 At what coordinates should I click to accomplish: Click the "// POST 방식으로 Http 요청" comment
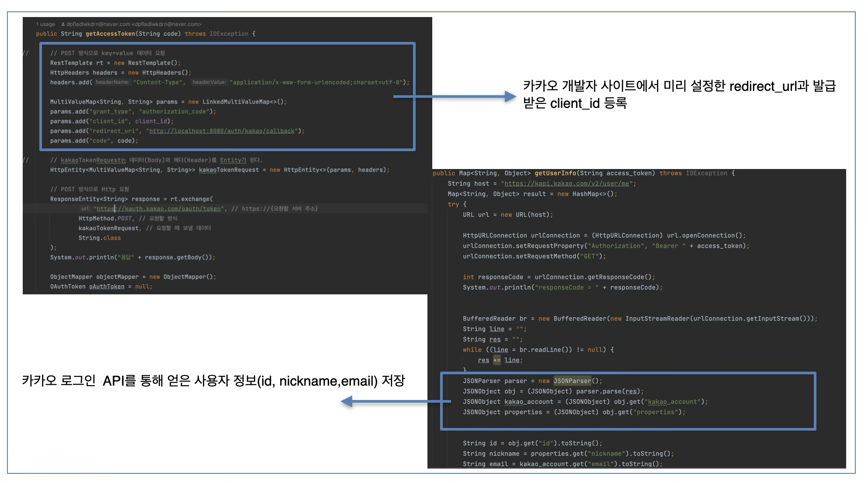(x=90, y=189)
